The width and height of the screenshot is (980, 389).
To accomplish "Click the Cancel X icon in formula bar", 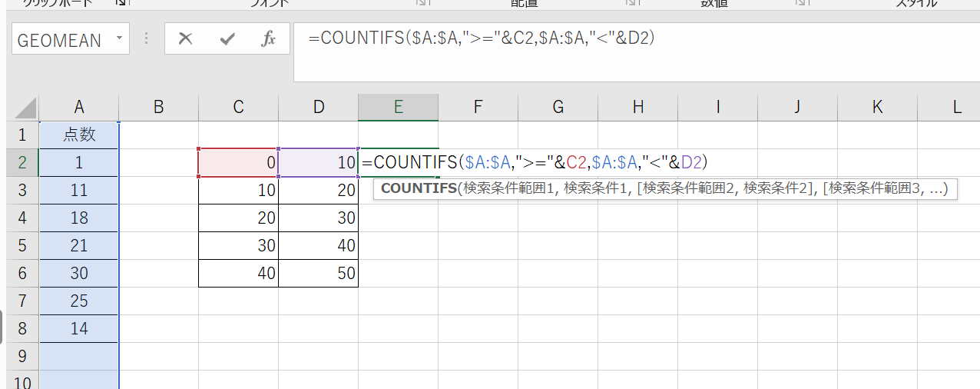I will click(185, 39).
